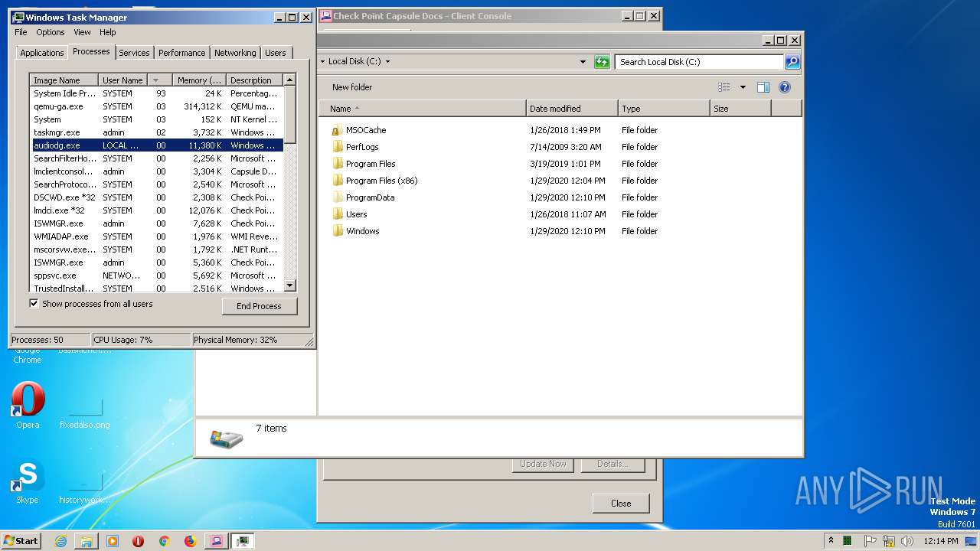
Task: Open the Opera desktop shortcut
Action: click(28, 405)
